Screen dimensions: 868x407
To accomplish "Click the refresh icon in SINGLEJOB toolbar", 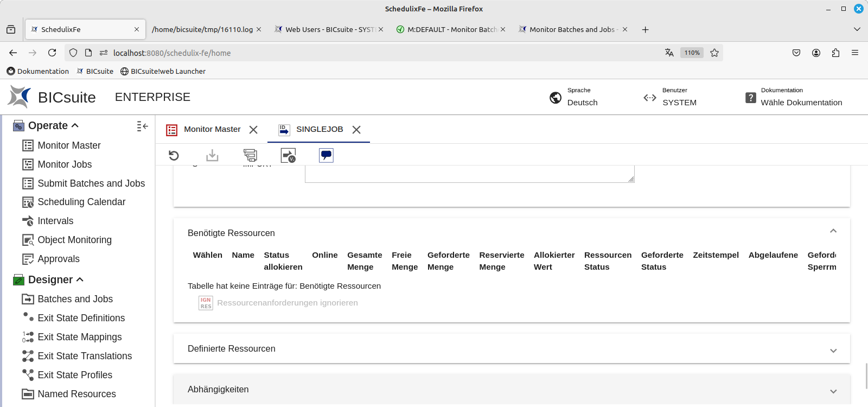I will tap(174, 156).
